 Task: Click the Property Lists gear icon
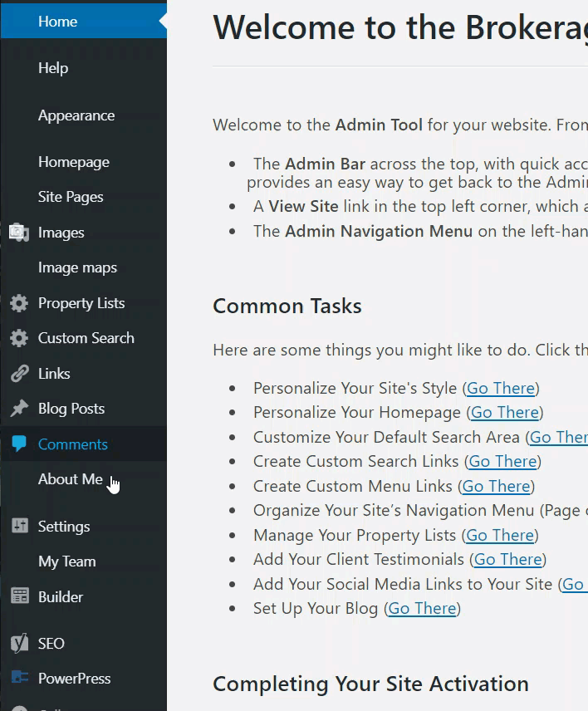click(x=19, y=303)
